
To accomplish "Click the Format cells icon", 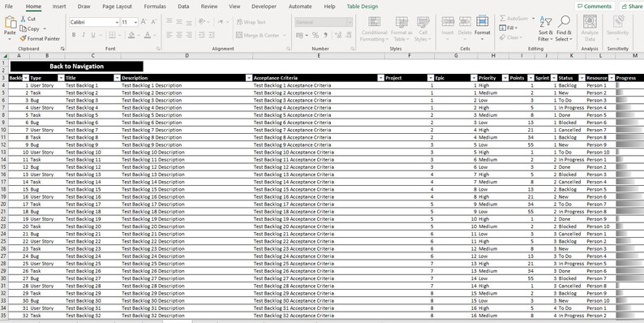I will click(x=482, y=21).
